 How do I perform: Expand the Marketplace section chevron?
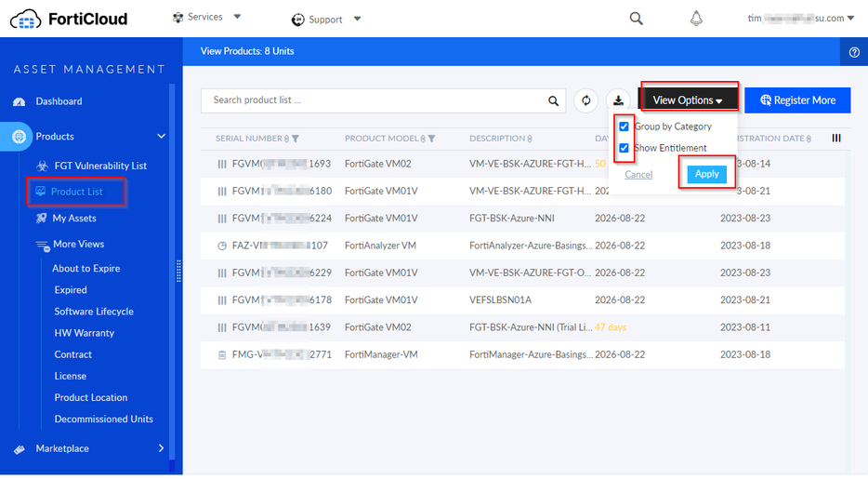(161, 448)
